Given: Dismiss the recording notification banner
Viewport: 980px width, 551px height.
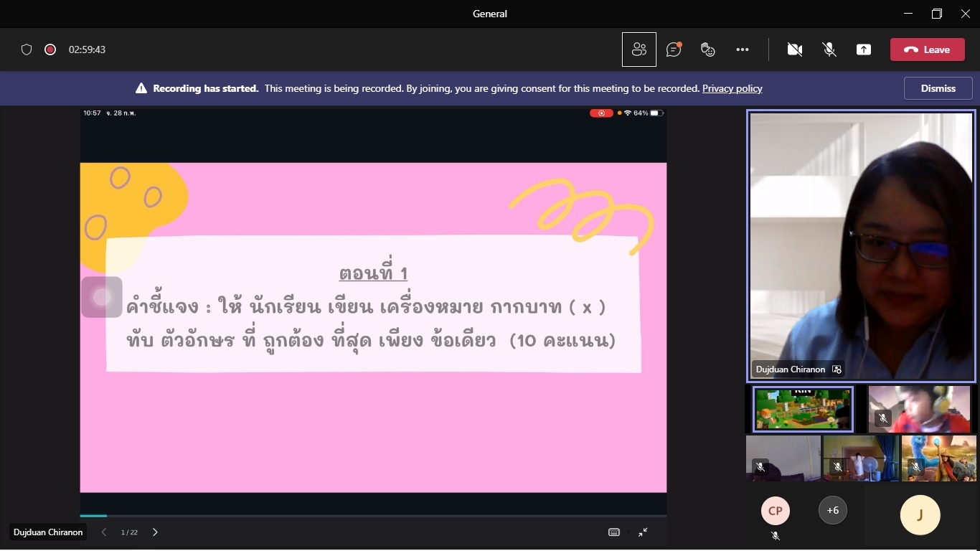Looking at the screenshot, I should coord(938,88).
